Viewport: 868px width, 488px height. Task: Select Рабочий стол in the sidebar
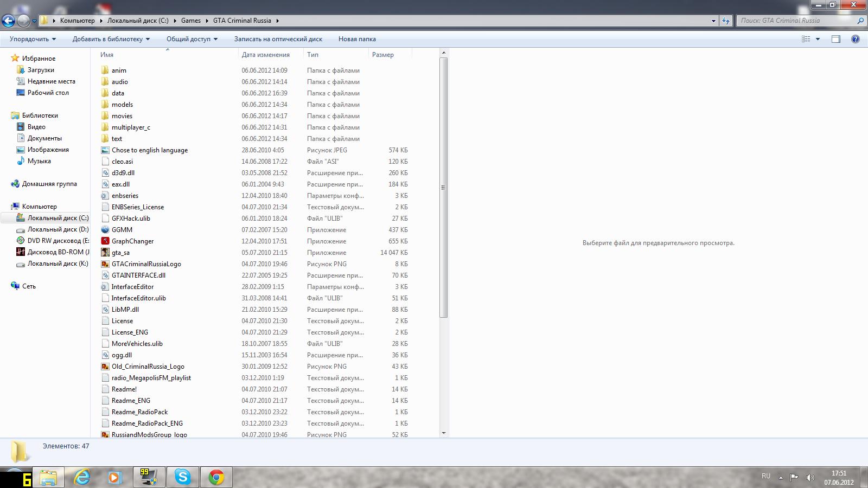point(48,93)
